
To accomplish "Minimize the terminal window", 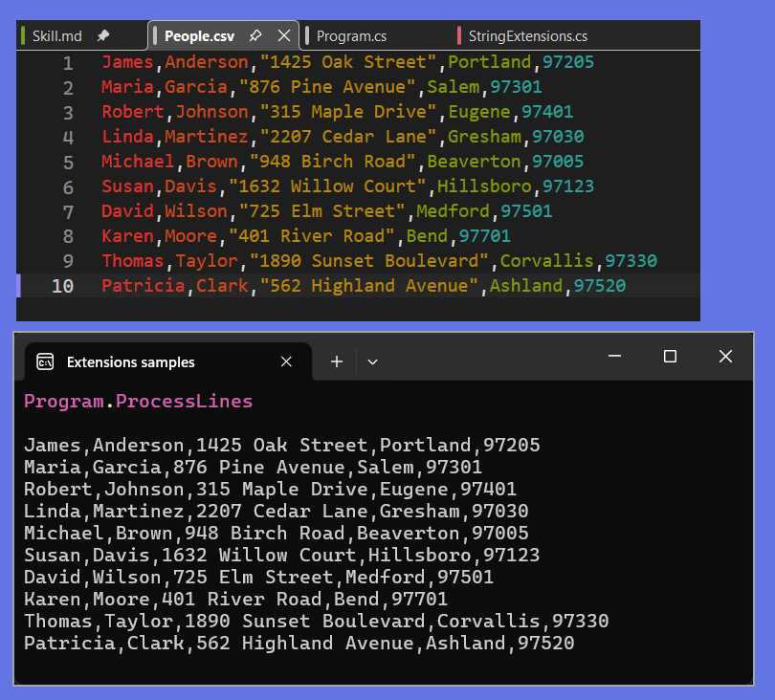I will pyautogui.click(x=614, y=356).
